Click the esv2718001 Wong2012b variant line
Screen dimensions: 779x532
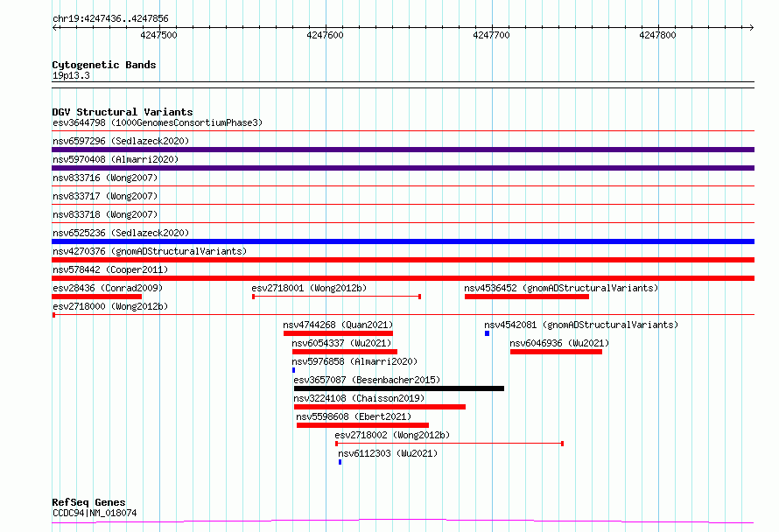coord(337,297)
